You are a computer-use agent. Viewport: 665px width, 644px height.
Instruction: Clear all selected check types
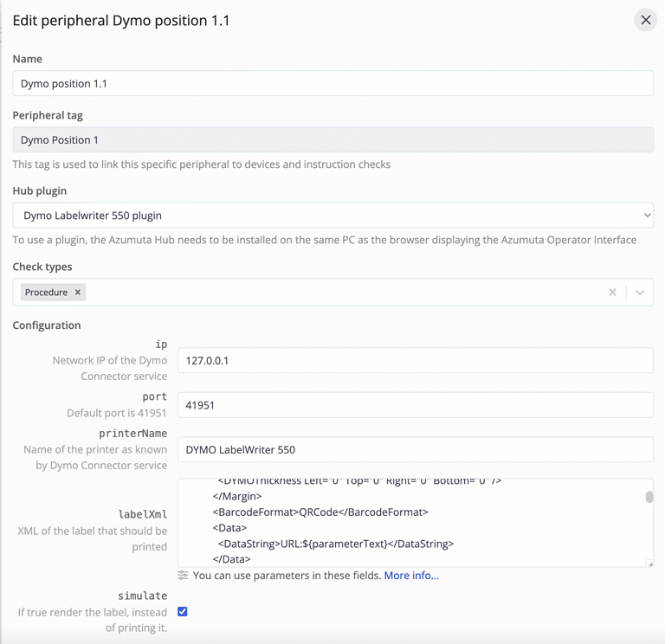click(x=612, y=292)
